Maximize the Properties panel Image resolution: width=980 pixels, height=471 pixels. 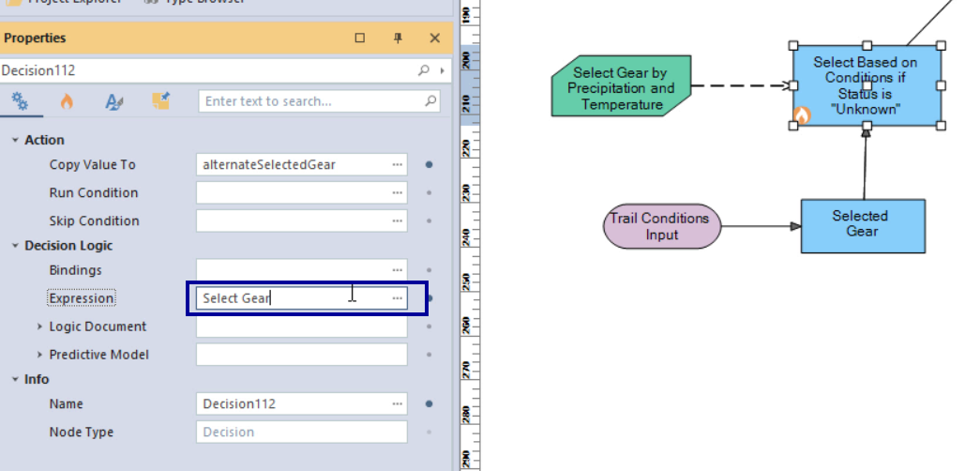click(359, 38)
